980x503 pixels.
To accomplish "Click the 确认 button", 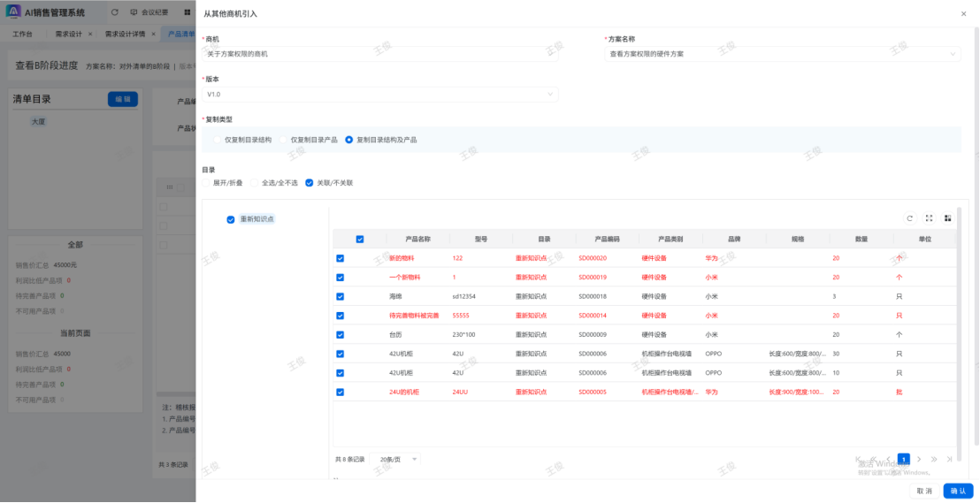I will click(x=957, y=491).
